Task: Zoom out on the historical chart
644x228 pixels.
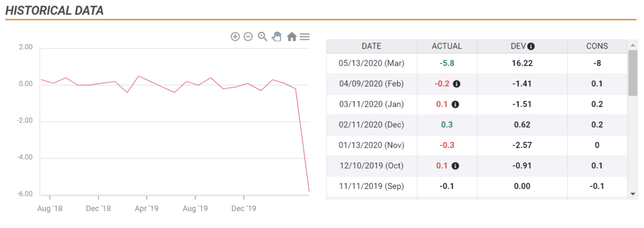Action: coord(248,37)
